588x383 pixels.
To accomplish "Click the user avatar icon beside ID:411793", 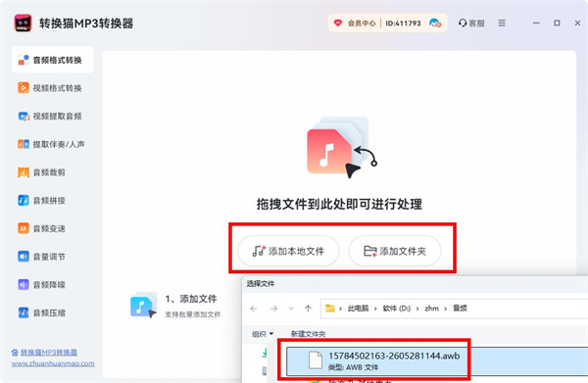I will coord(435,24).
